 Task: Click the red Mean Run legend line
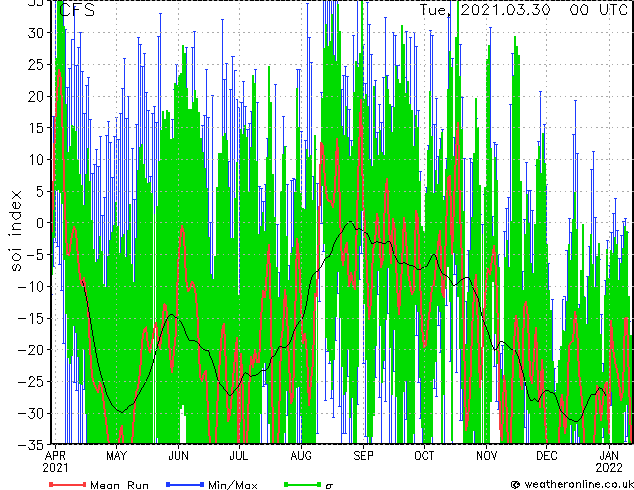pos(68,484)
